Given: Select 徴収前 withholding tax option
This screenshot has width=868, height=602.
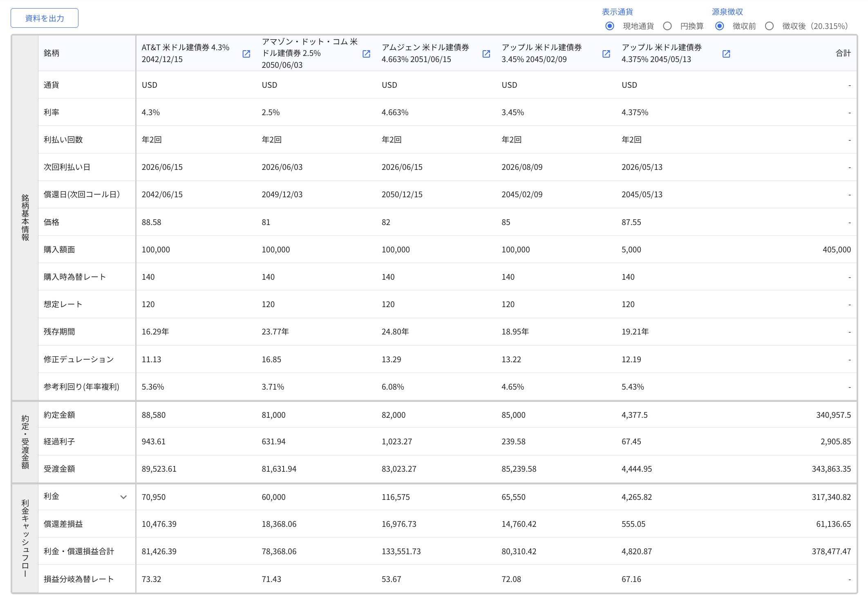Looking at the screenshot, I should [719, 26].
